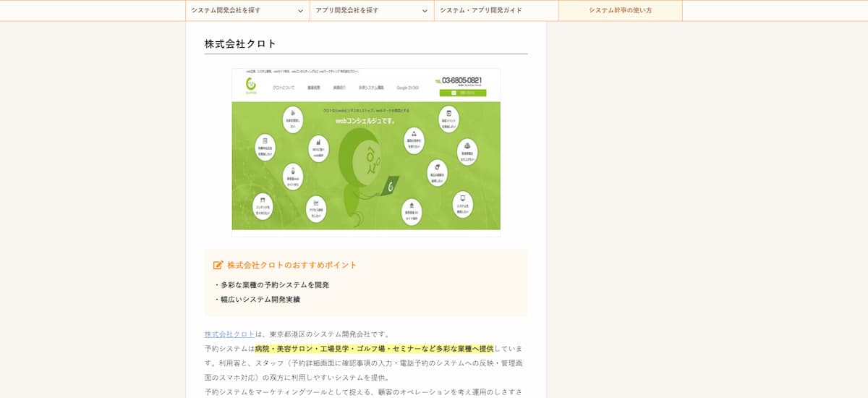Open システム幹事の使い方 menu item
Screen dimensions: 868x398
(621, 11)
